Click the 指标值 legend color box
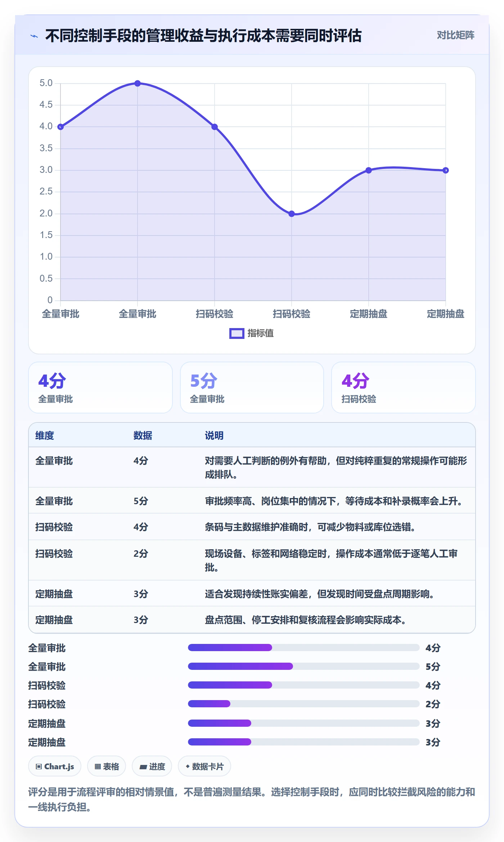This screenshot has height=842, width=504. (x=237, y=333)
